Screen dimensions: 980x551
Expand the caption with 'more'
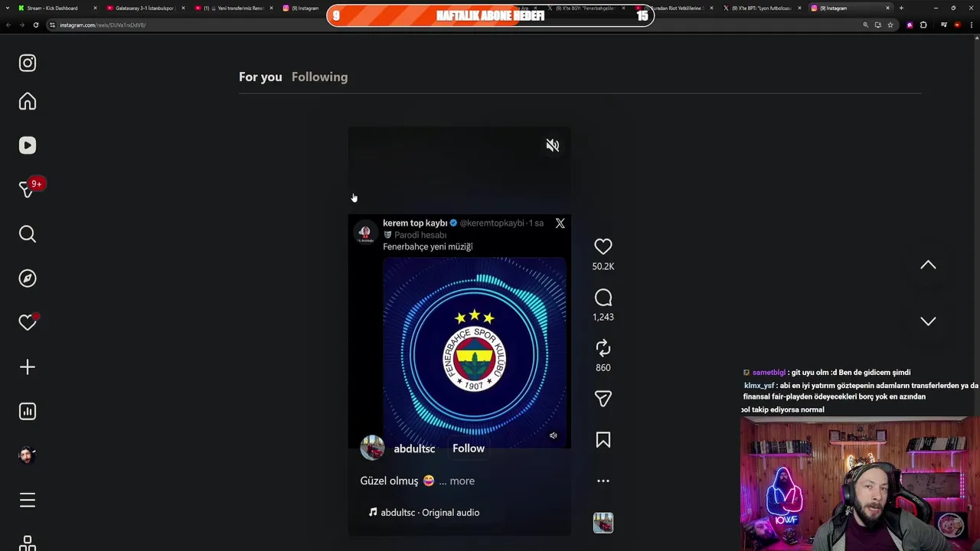(x=462, y=481)
